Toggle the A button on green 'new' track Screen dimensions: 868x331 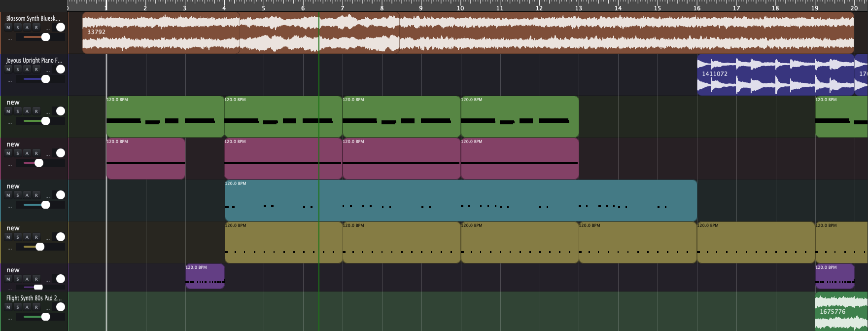coord(27,111)
